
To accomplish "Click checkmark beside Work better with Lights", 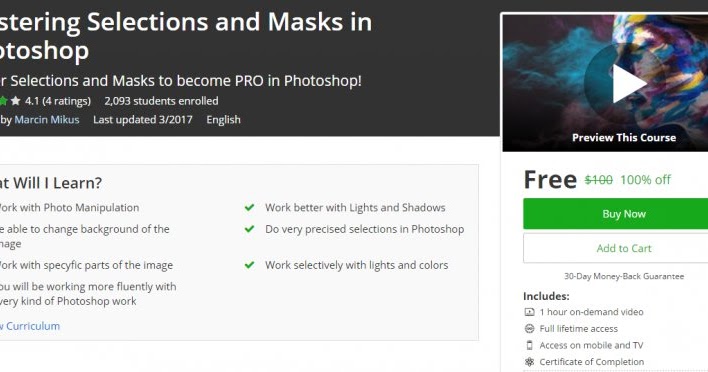I will (x=249, y=208).
